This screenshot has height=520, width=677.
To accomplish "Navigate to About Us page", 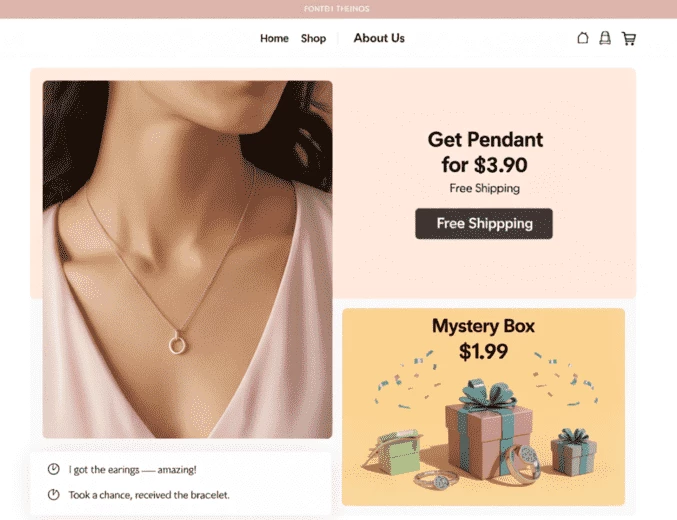I will pos(379,38).
